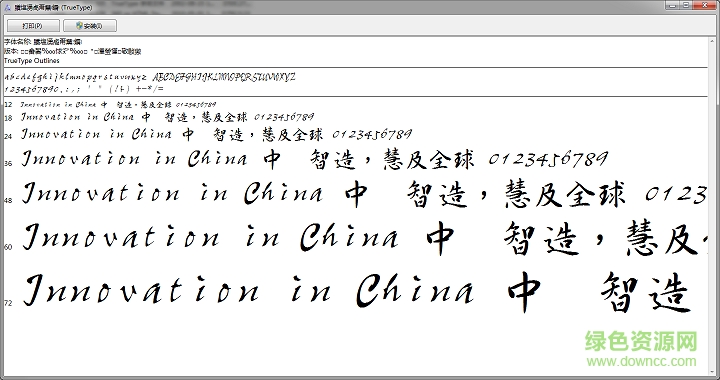
Task: Click the 版本 version info line
Action: pos(73,51)
